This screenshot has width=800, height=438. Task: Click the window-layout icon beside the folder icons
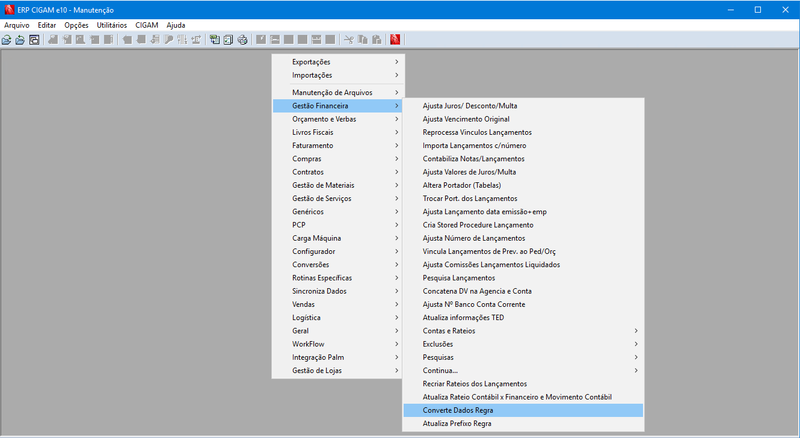(x=34, y=39)
